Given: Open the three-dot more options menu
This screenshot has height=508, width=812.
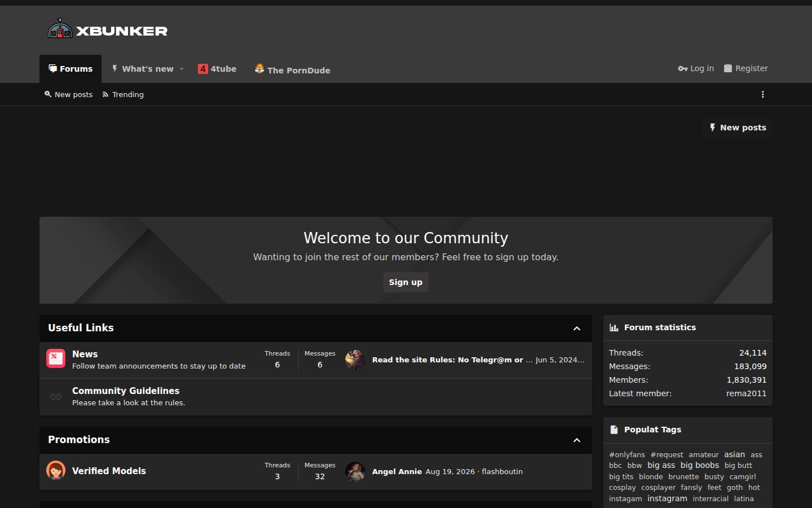Looking at the screenshot, I should (762, 94).
